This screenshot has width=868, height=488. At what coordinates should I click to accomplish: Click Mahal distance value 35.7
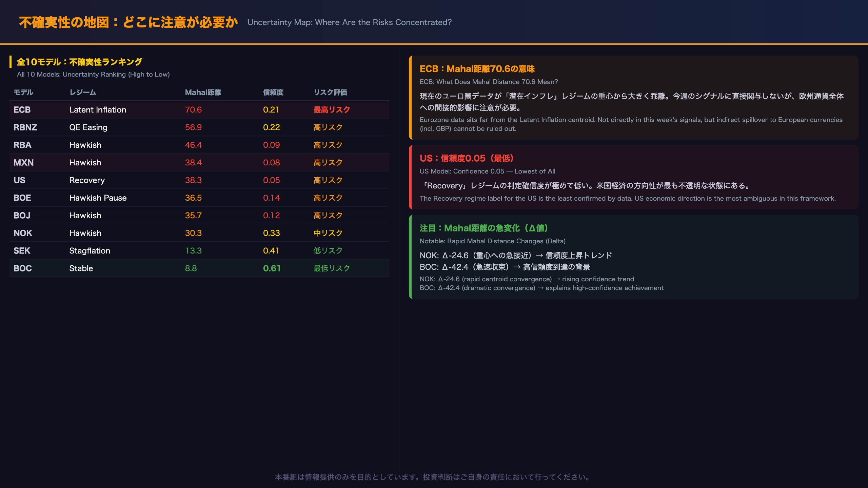click(x=193, y=216)
